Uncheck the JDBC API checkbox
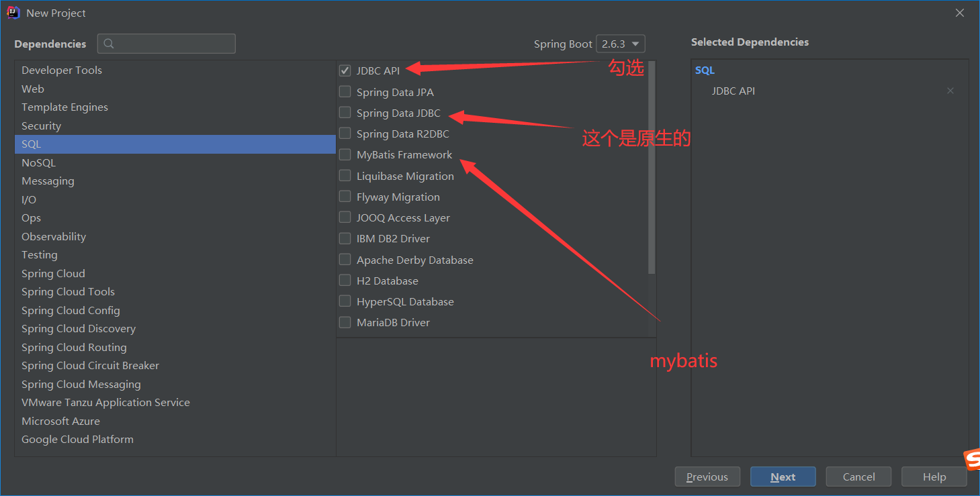The width and height of the screenshot is (980, 496). [345, 70]
